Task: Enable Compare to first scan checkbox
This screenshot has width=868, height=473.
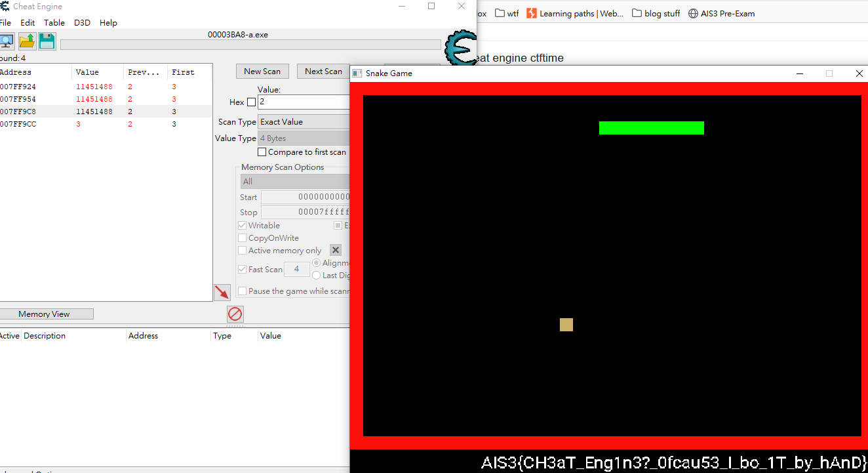Action: [x=262, y=152]
